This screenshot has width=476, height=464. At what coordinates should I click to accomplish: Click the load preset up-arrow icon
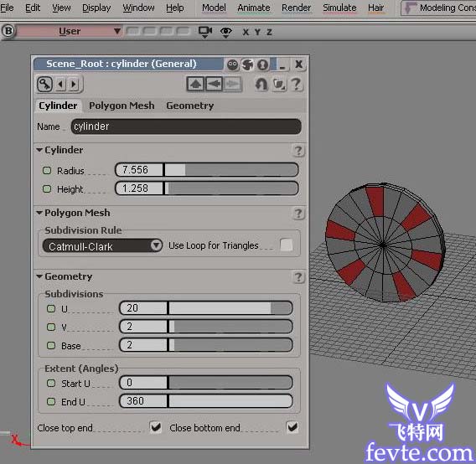(x=195, y=84)
